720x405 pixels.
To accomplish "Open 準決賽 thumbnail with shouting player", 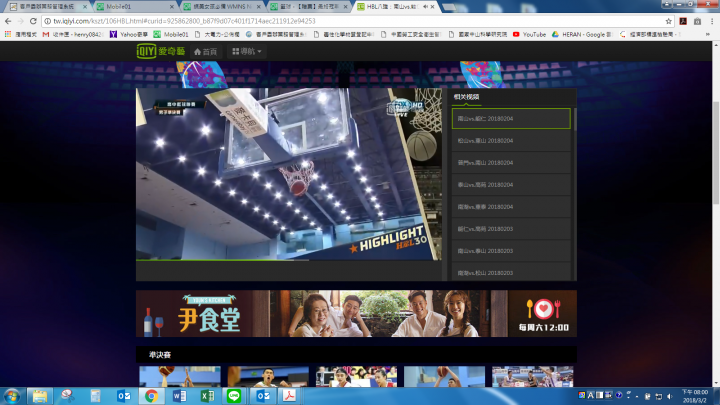I will coord(268,377).
